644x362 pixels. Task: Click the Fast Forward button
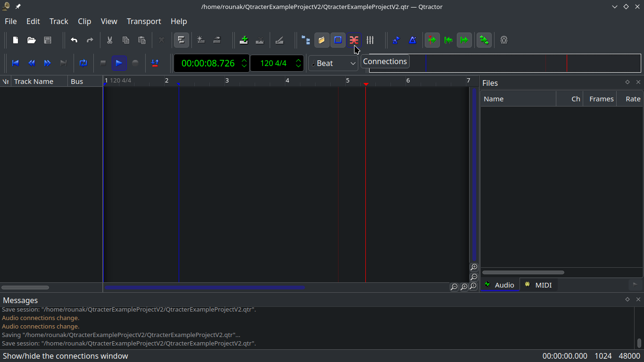click(48, 63)
